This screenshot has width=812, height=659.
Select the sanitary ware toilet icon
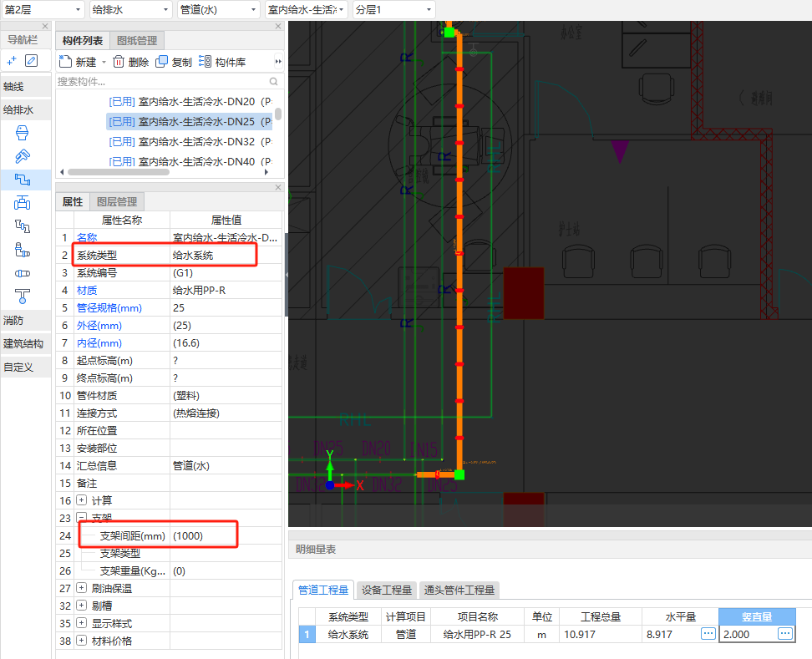click(x=22, y=133)
